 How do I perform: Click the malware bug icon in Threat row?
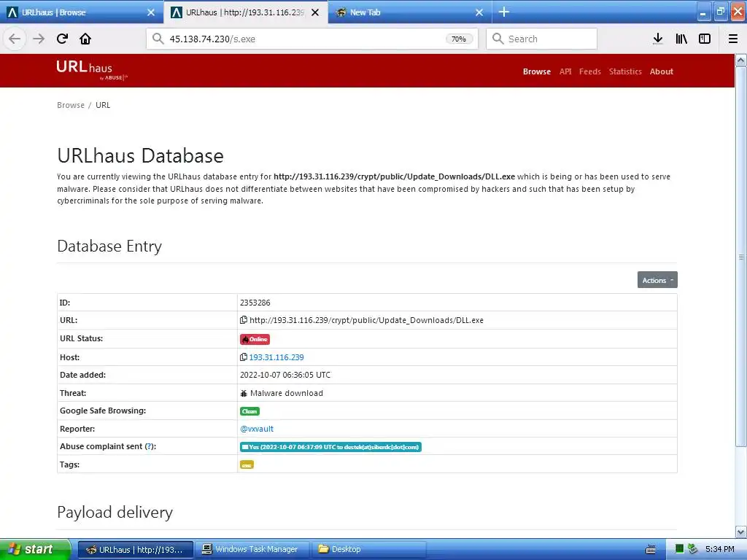pyautogui.click(x=244, y=393)
